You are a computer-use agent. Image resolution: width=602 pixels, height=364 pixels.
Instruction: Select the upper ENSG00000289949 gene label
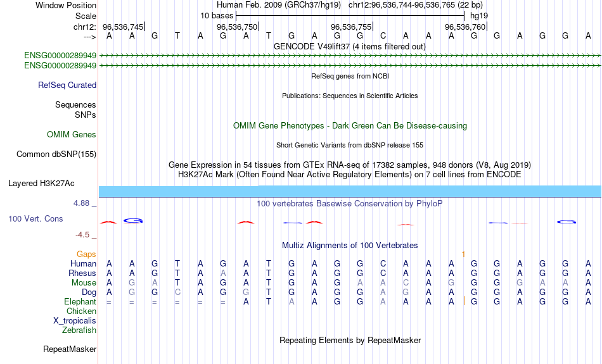pyautogui.click(x=60, y=56)
